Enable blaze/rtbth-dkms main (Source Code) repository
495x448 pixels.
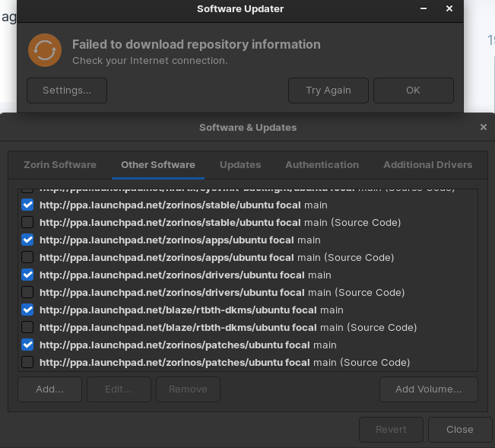click(x=27, y=327)
